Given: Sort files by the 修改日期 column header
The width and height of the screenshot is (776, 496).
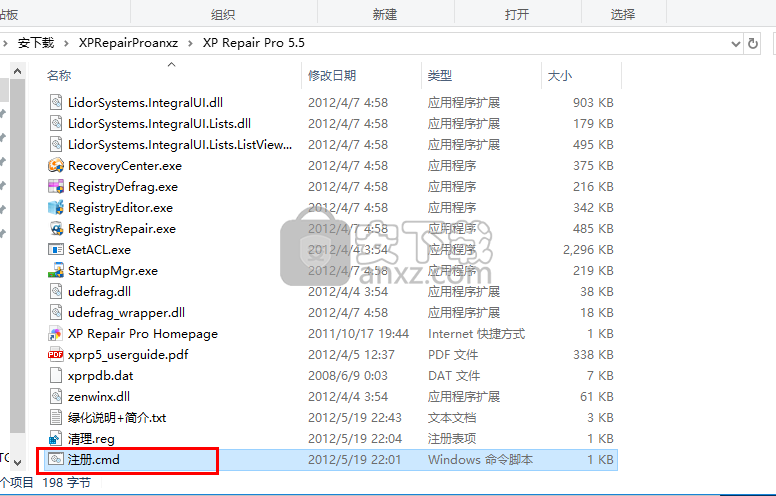Looking at the screenshot, I should (x=332, y=76).
